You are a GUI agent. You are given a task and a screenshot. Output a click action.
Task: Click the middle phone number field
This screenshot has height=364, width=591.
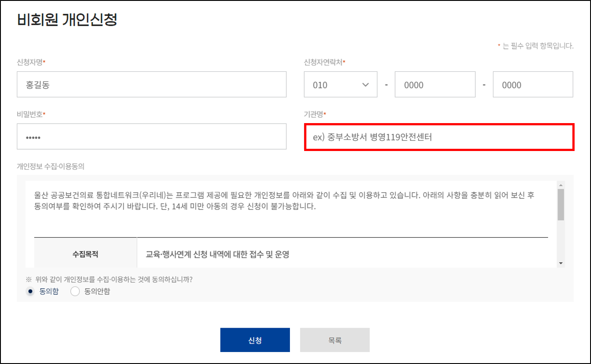click(x=435, y=84)
